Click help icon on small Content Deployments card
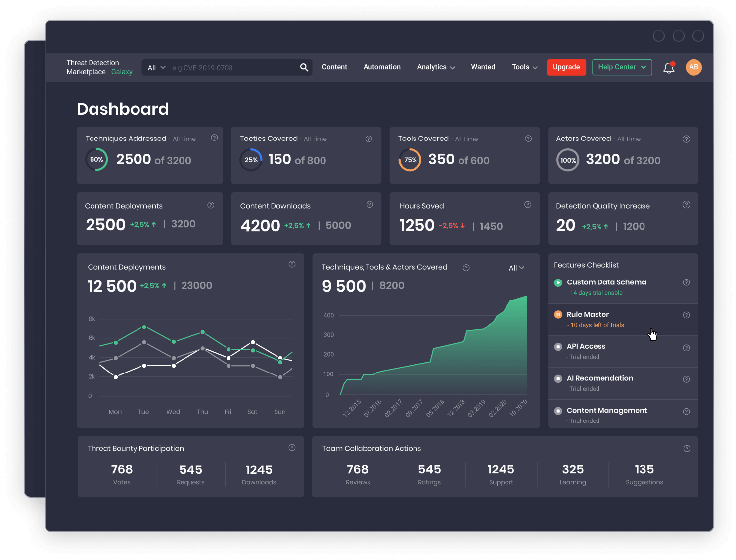736x560 pixels. [211, 205]
